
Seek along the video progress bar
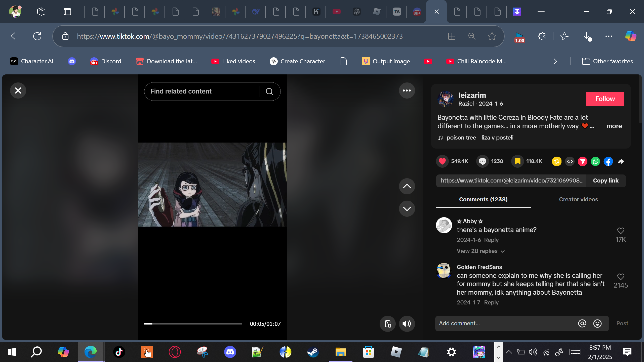coord(193,324)
